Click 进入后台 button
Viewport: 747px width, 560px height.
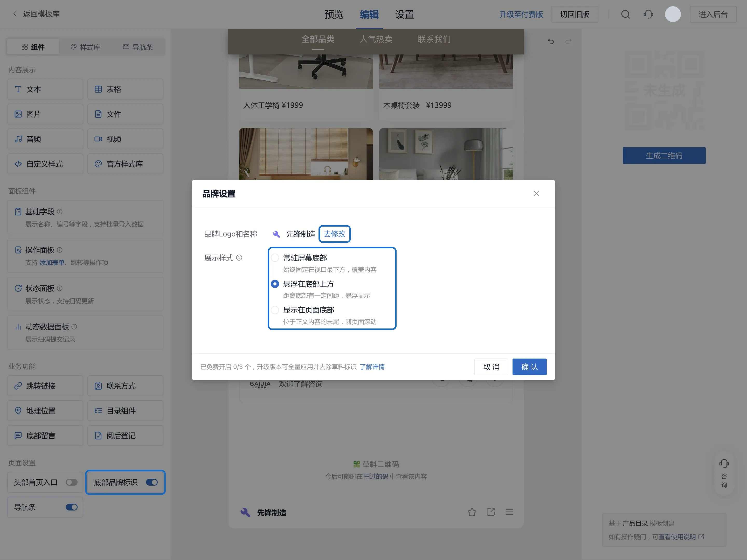(713, 14)
